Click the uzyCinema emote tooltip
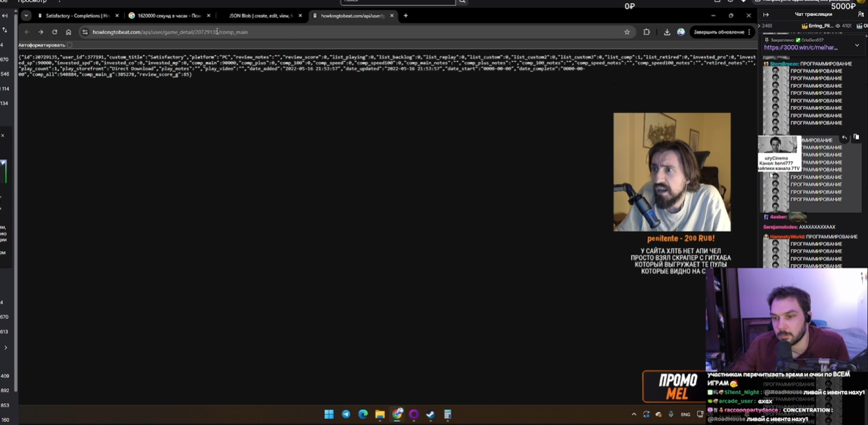Screen dimensions: 868x425 point(779,154)
